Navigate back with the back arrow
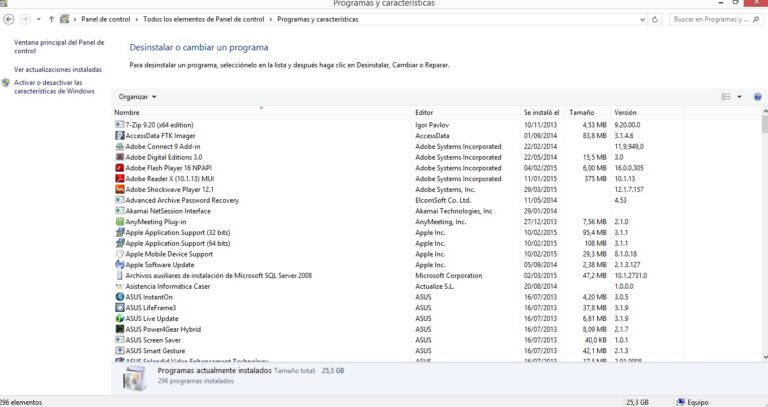The image size is (768, 407). [x=9, y=19]
